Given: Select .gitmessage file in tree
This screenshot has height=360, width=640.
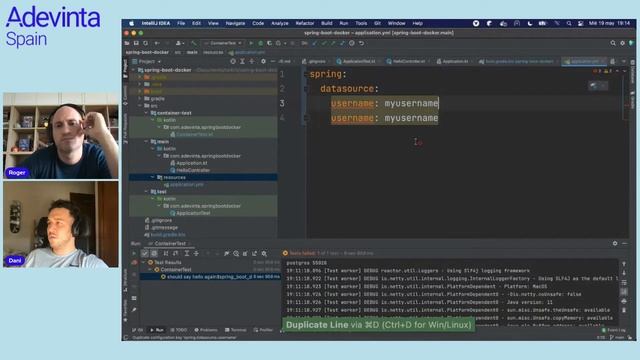Looking at the screenshot, I should point(162,228).
